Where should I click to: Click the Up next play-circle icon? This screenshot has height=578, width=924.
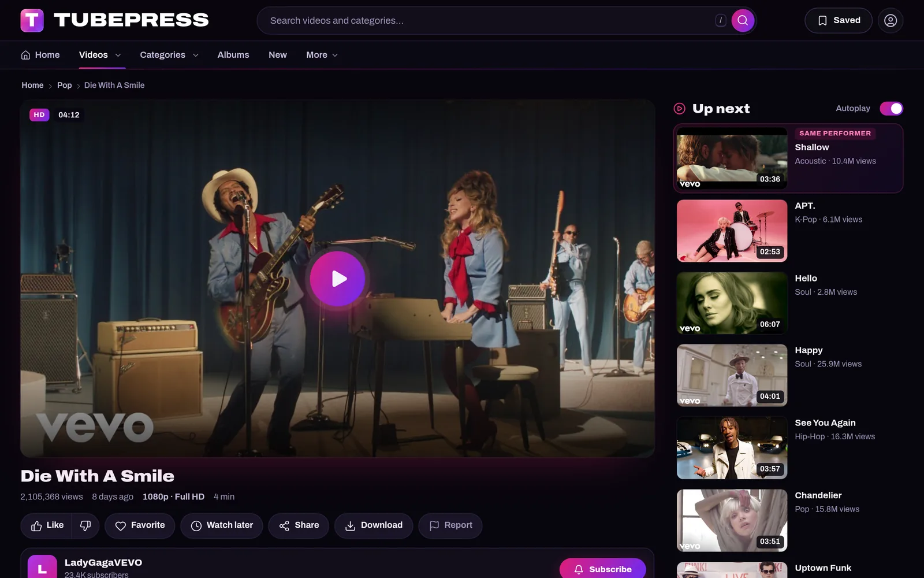[680, 109]
